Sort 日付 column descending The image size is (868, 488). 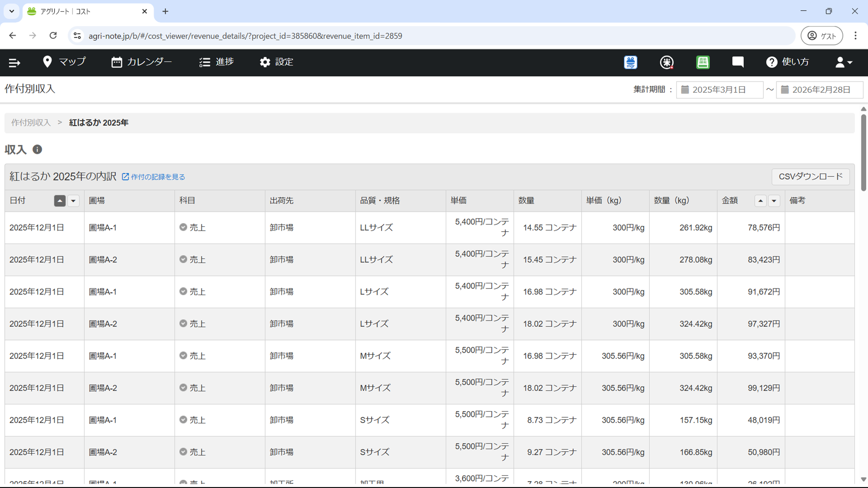pos(73,201)
